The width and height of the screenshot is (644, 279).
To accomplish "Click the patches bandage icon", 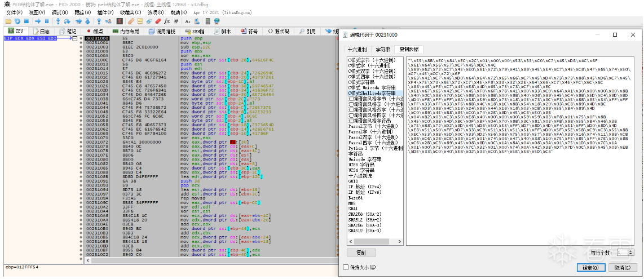I will coord(131,21).
